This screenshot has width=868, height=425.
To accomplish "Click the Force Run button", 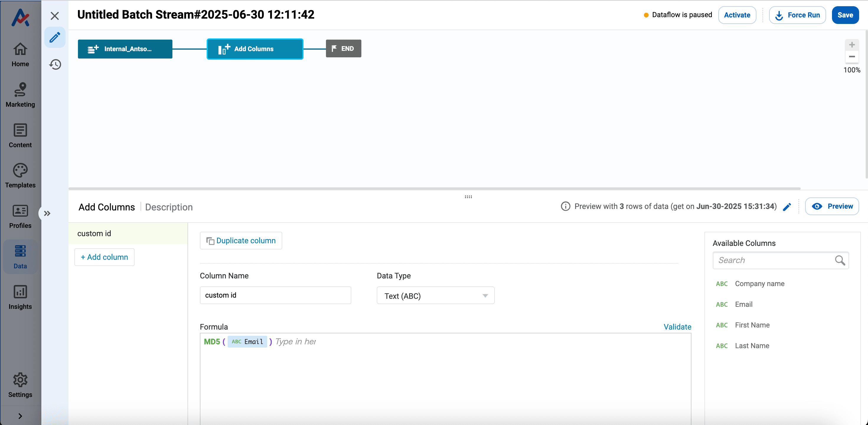I will click(x=797, y=15).
